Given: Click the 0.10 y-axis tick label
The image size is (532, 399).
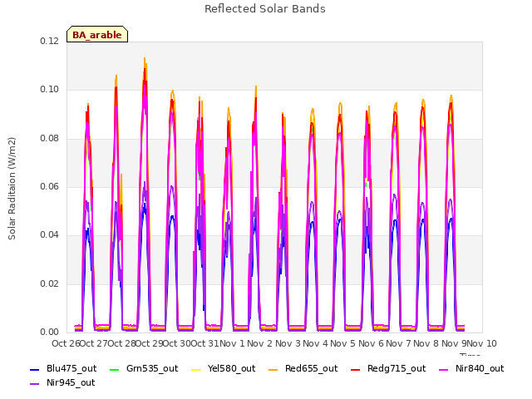Looking at the screenshot, I should point(50,89).
